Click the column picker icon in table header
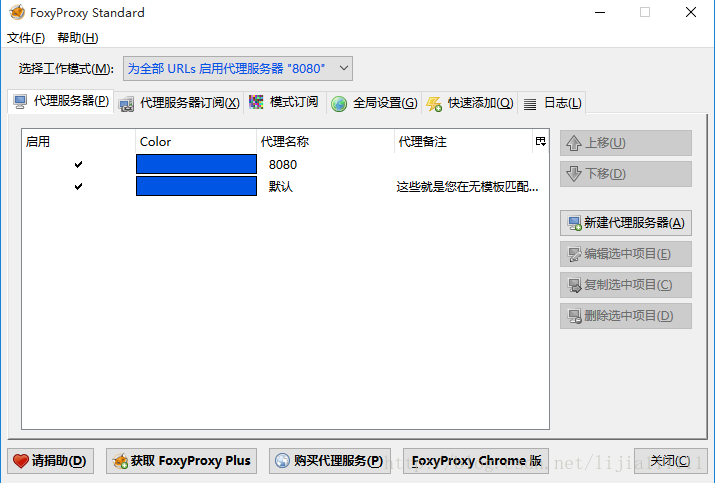Image resolution: width=715 pixels, height=483 pixels. click(x=540, y=141)
